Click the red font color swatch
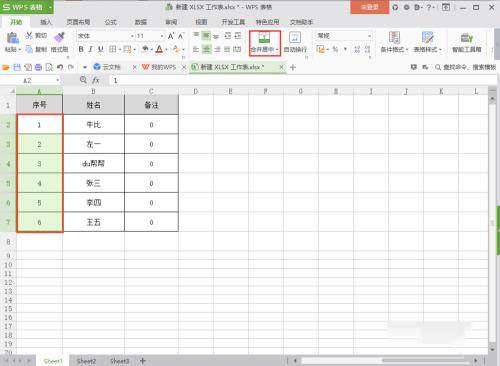This screenshot has height=366, width=500. tap(159, 49)
